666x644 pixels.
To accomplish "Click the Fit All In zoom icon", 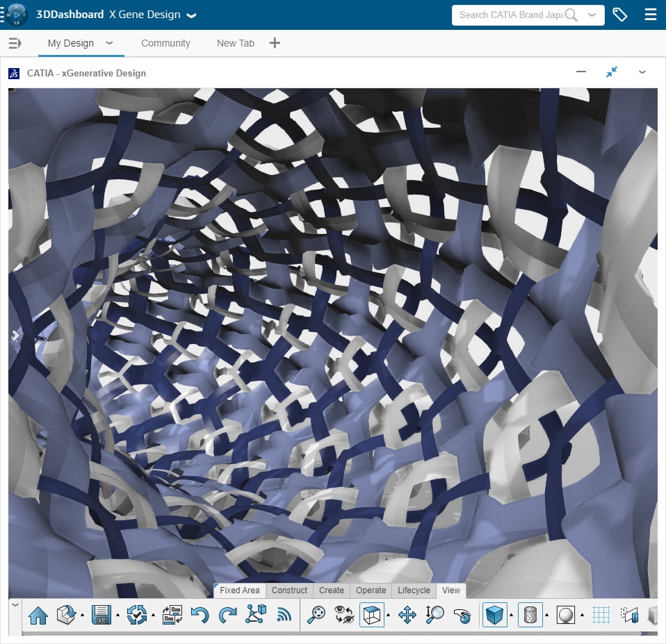I will point(316,615).
